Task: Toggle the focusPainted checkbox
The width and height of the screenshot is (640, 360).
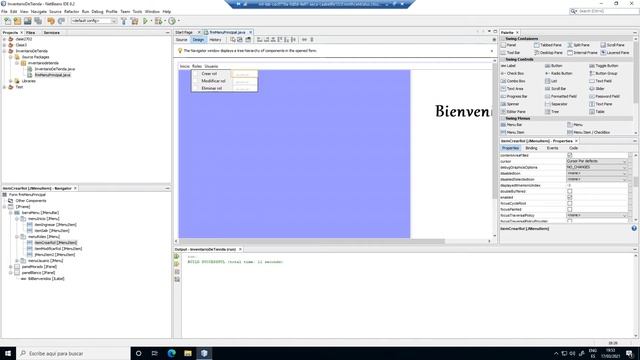Action: point(570,209)
